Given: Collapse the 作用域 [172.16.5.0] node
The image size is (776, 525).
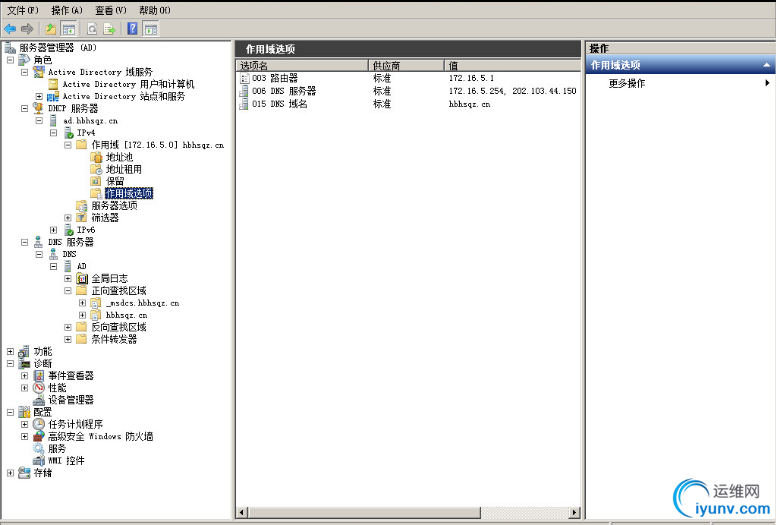Looking at the screenshot, I should tap(68, 145).
